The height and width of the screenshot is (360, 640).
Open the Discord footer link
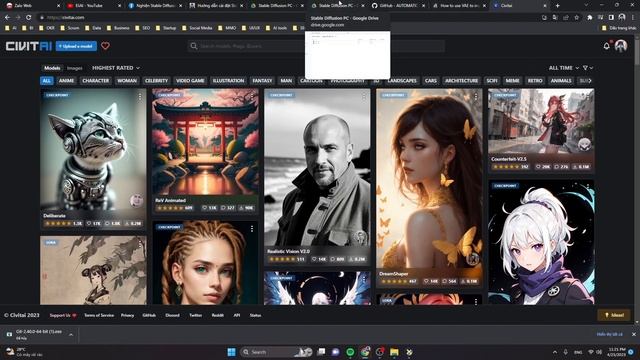172,316
